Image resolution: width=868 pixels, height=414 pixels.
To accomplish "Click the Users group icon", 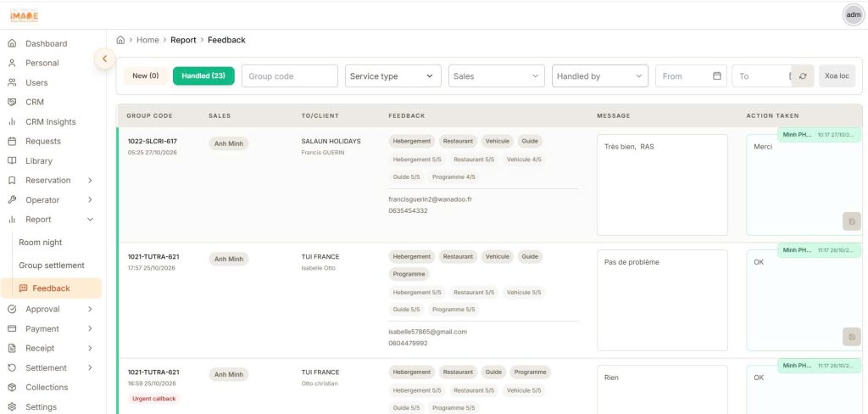I will pyautogui.click(x=12, y=82).
